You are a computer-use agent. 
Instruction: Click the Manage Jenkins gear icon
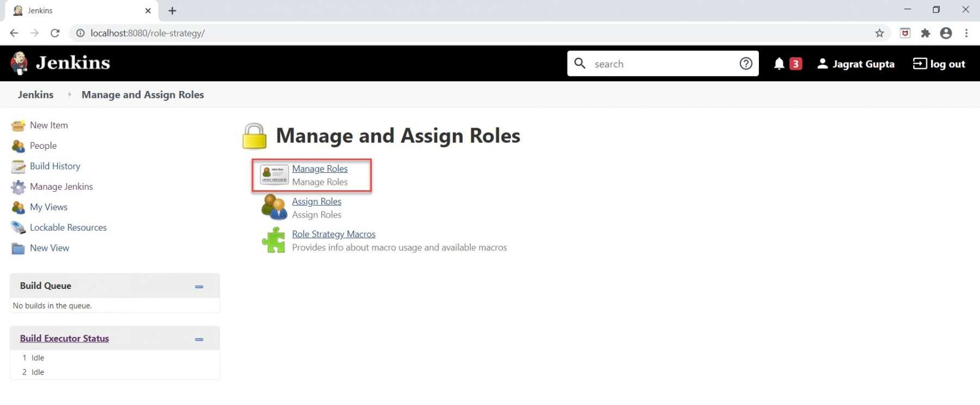click(x=18, y=187)
